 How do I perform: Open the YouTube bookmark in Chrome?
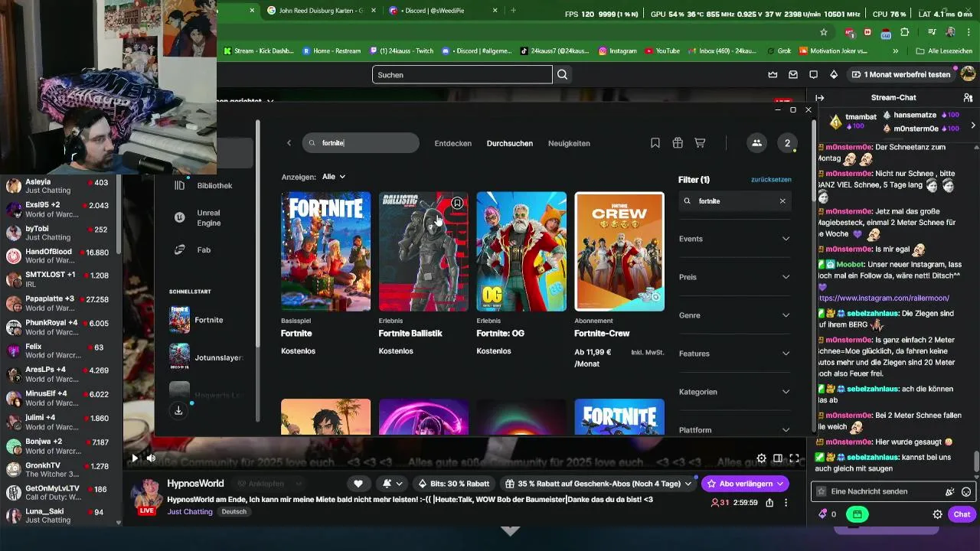662,51
